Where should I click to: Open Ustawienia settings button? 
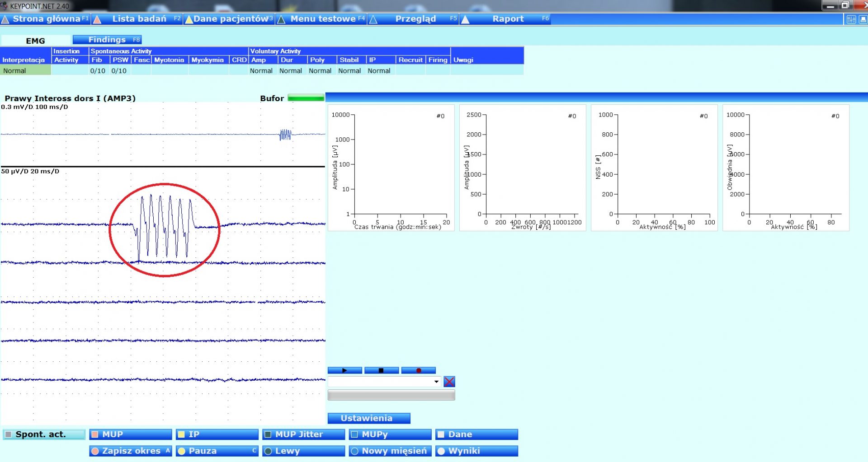pyautogui.click(x=369, y=418)
